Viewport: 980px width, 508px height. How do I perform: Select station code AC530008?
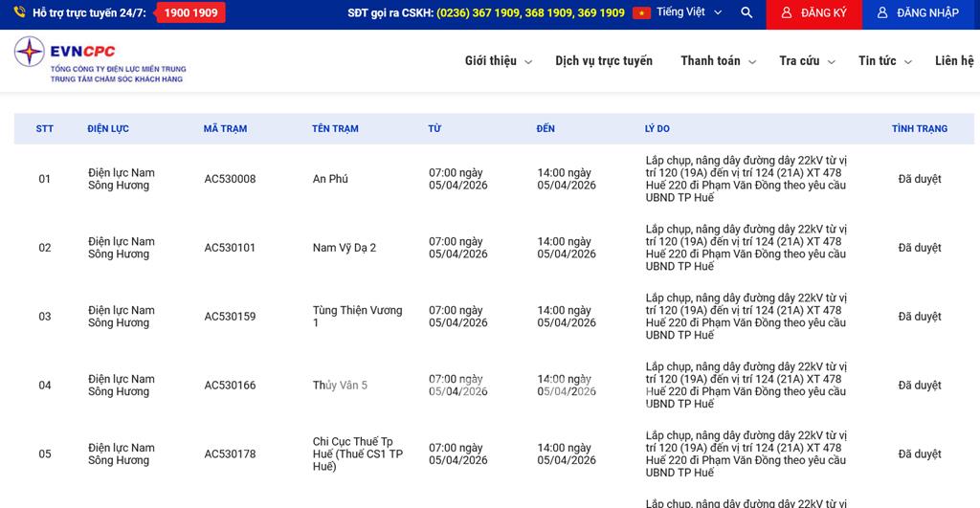click(230, 179)
